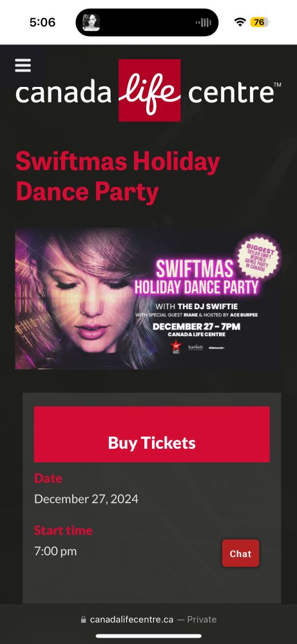Open the hamburger navigation menu

tap(23, 65)
